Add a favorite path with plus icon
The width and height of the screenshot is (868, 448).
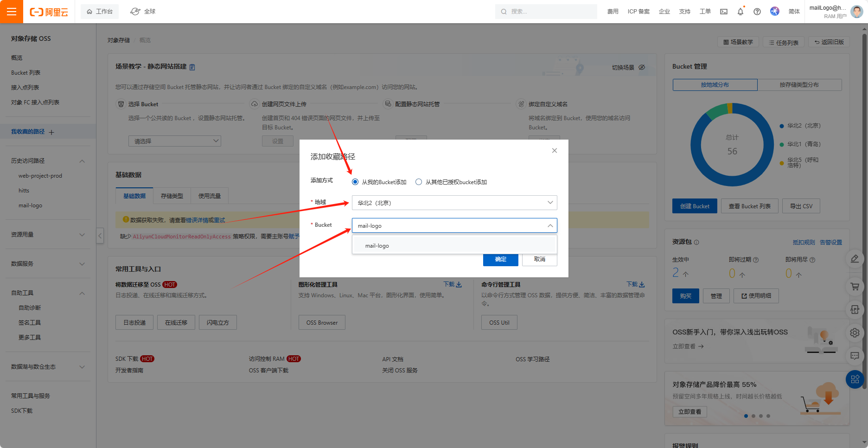(x=51, y=132)
